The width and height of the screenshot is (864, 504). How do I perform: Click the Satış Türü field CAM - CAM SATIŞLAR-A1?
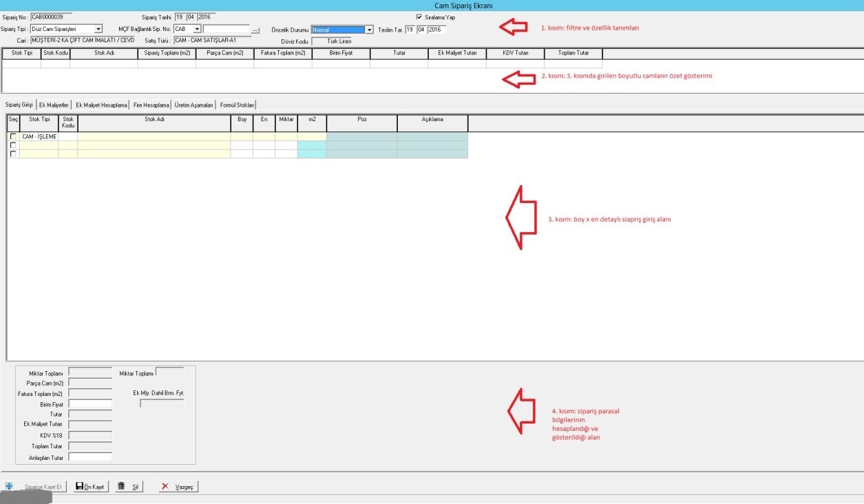pos(213,40)
